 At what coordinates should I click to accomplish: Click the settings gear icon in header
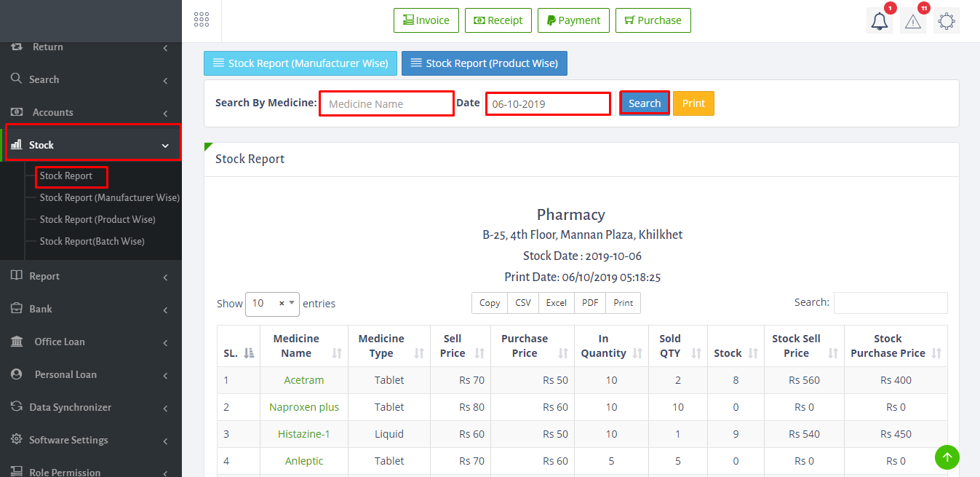[946, 21]
